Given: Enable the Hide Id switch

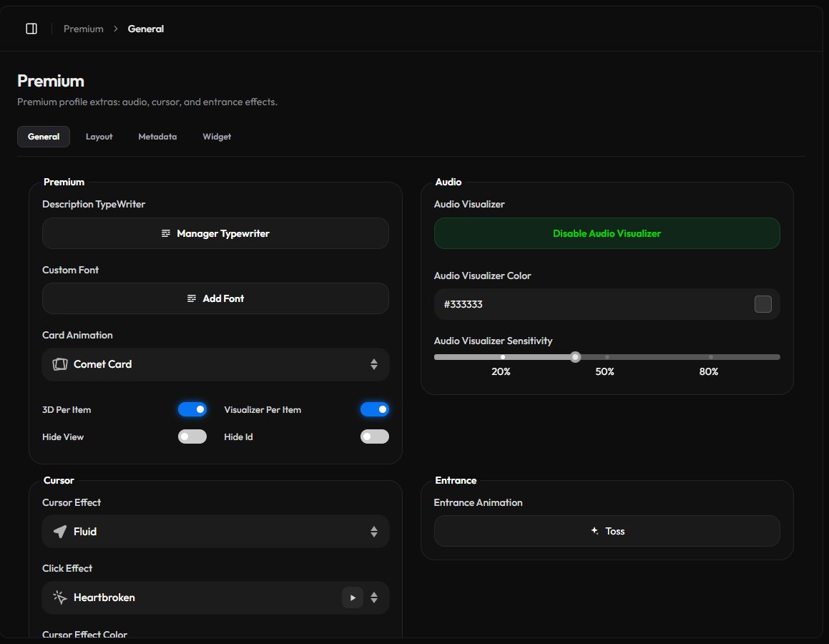Looking at the screenshot, I should tap(374, 436).
